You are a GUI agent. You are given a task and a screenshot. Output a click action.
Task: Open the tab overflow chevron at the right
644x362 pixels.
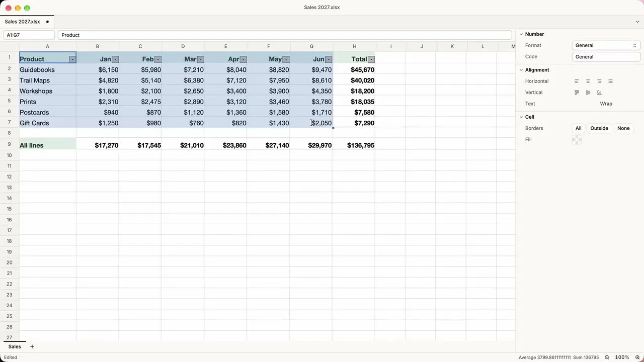(x=637, y=22)
